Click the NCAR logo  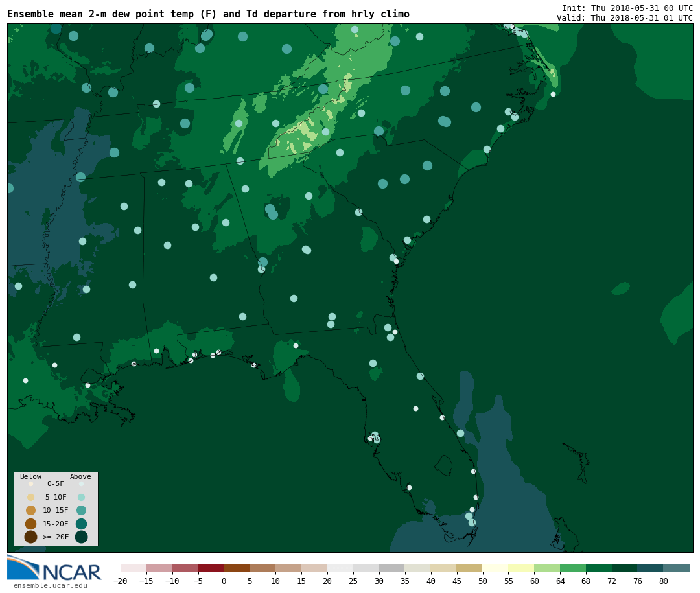click(x=54, y=568)
